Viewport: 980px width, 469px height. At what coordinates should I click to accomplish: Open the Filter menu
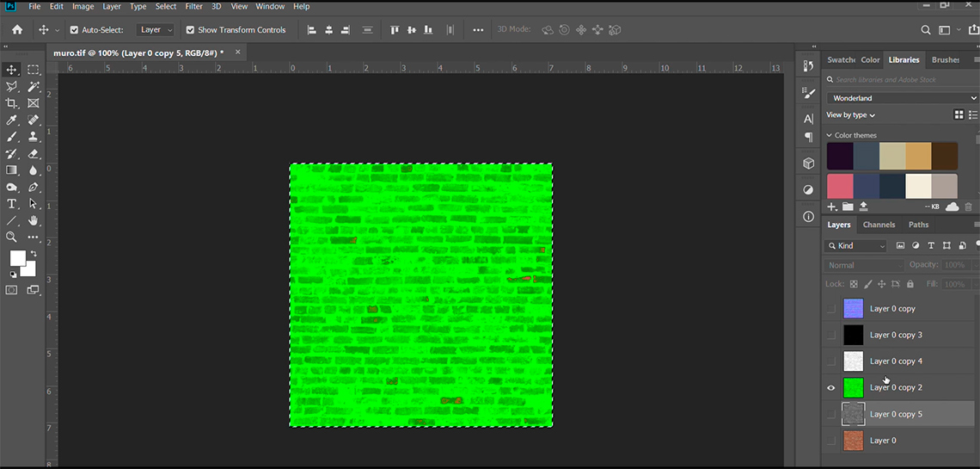194,6
